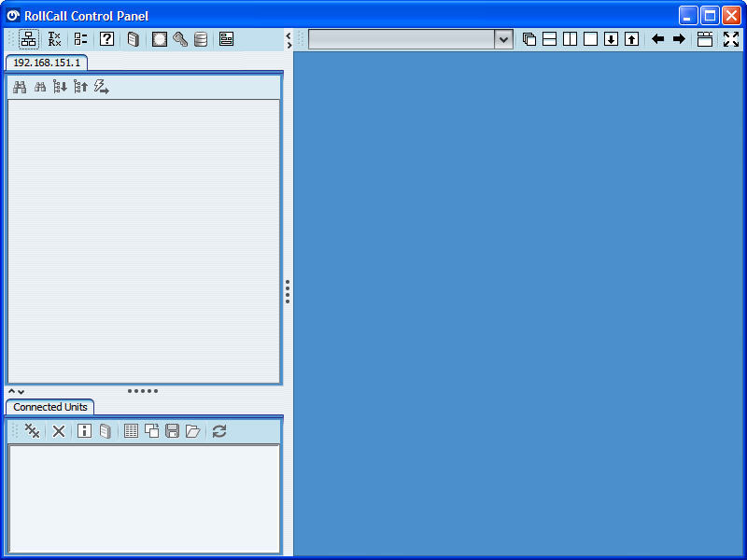This screenshot has width=747, height=560.
Task: Click the main toolbar grip handle
Action: point(13,39)
